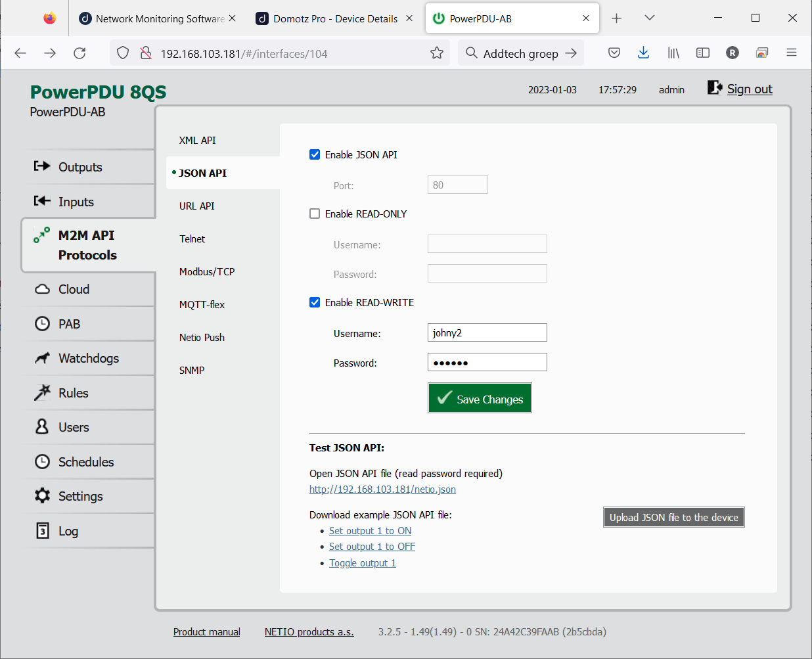Click the READ-WRITE Password field

point(487,362)
